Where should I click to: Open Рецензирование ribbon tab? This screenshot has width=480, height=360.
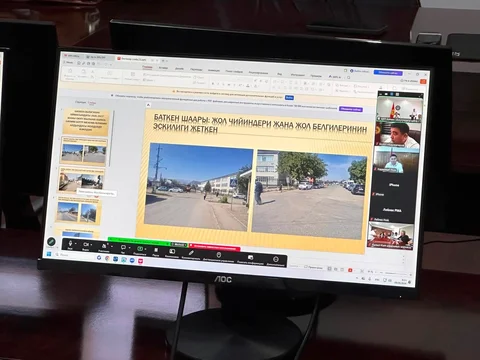[x=258, y=72]
